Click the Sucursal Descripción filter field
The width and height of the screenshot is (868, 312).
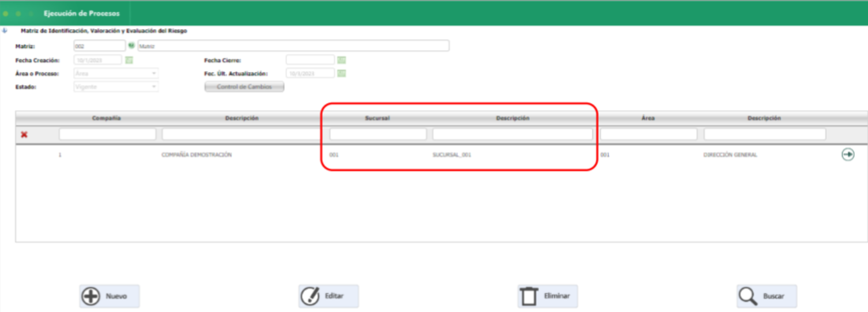[x=512, y=134]
